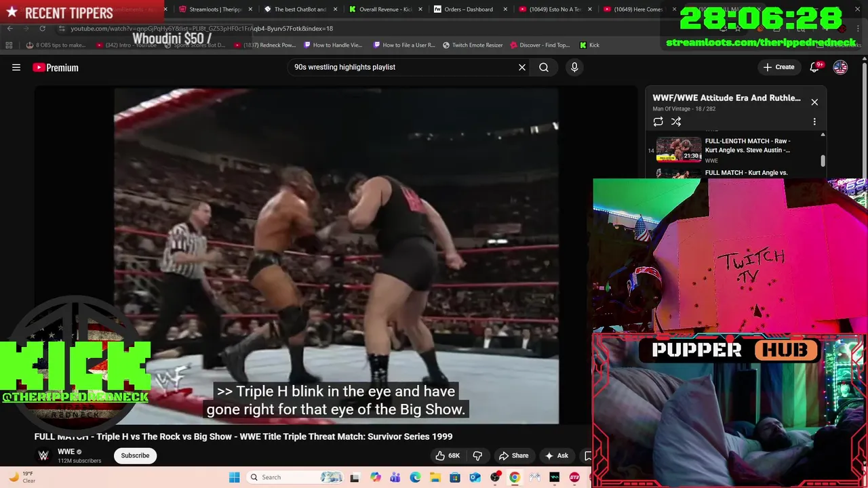
Task: Open the Twitch Emote Resizer bookmark
Action: [x=473, y=45]
